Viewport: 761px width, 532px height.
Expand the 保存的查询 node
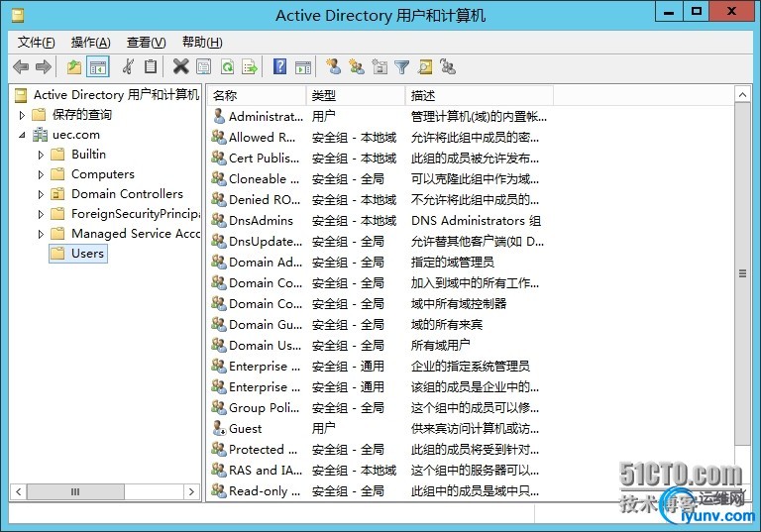[x=22, y=115]
